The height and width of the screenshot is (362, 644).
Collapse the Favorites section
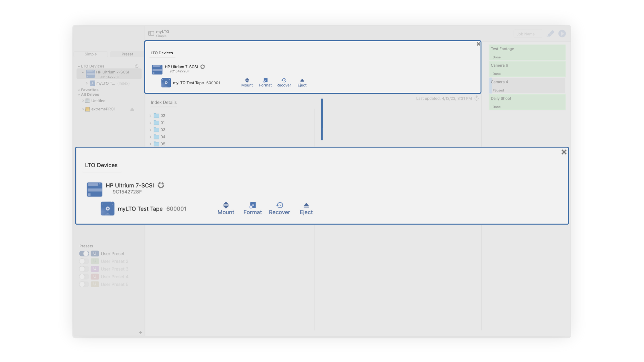pyautogui.click(x=79, y=90)
